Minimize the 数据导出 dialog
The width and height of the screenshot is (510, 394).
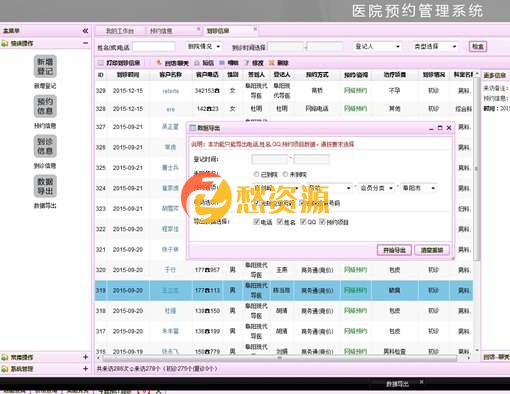click(x=431, y=128)
